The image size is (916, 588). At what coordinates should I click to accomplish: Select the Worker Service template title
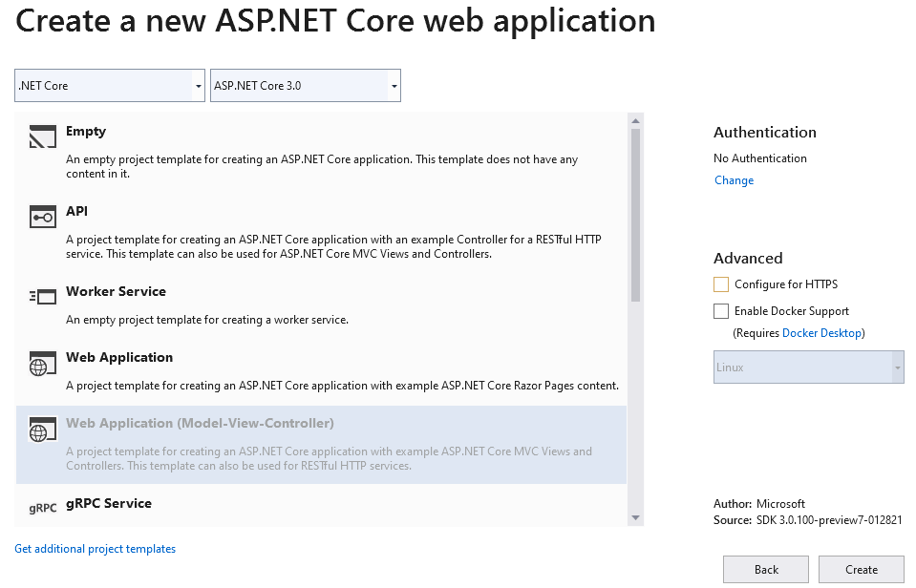tap(116, 291)
